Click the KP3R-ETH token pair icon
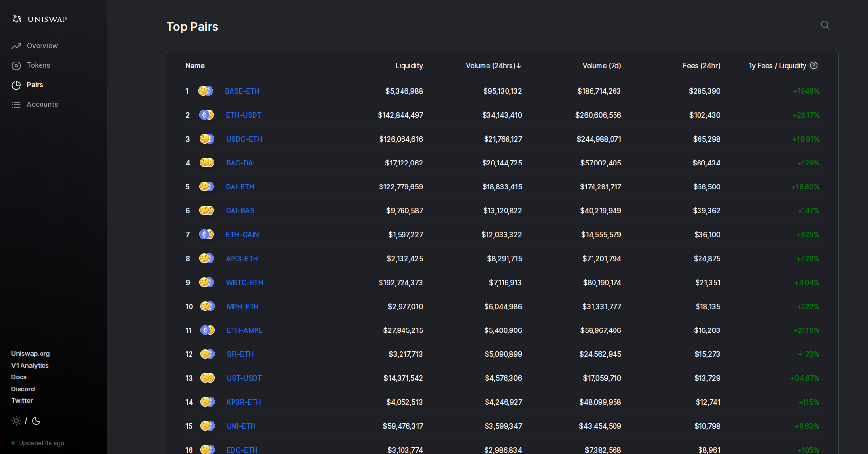 [x=208, y=402]
